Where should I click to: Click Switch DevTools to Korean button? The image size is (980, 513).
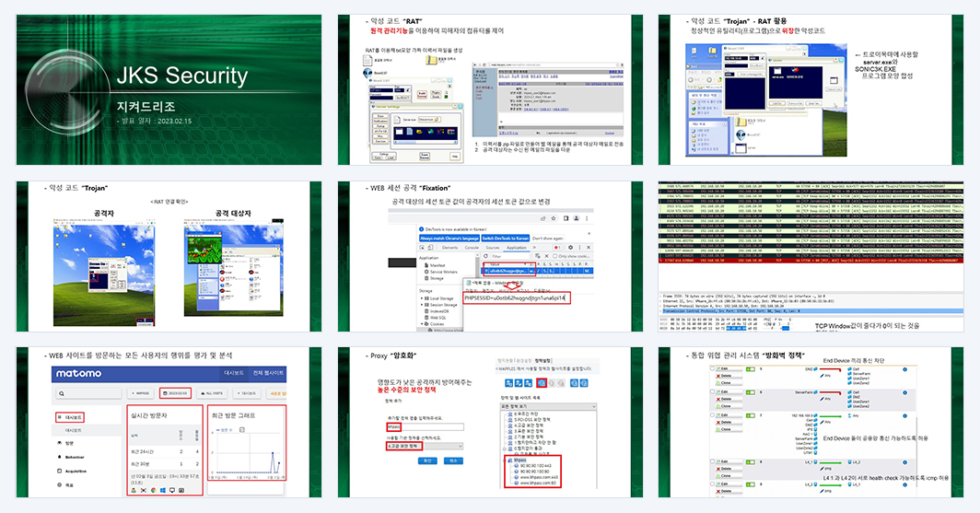point(506,238)
